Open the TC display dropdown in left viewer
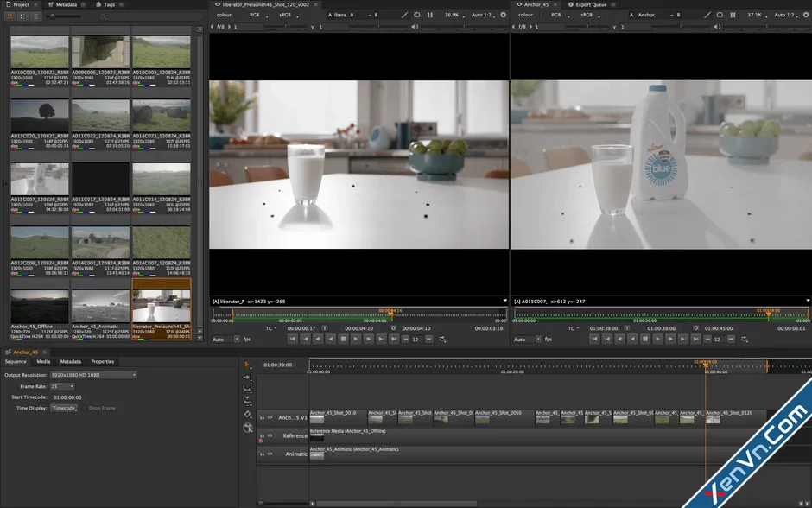 [x=271, y=328]
